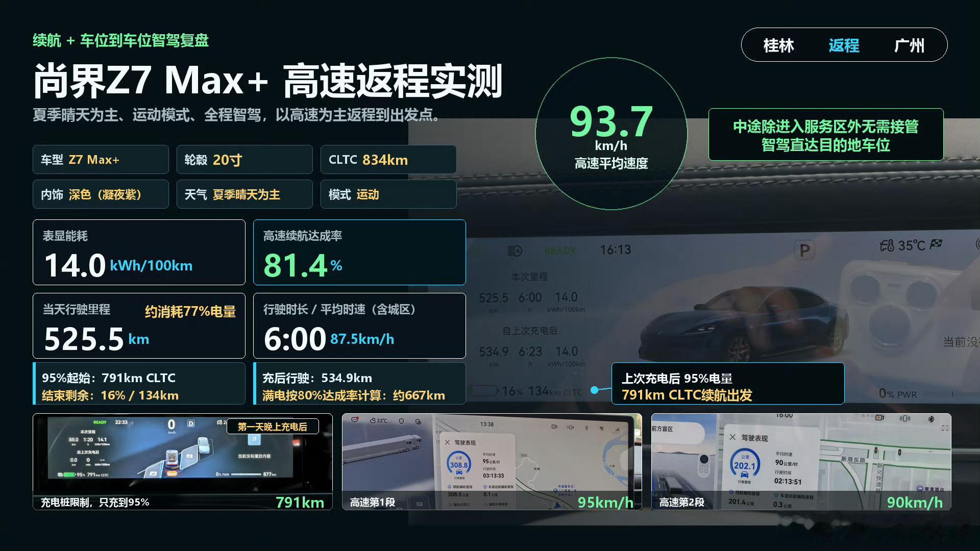
Task: Click the 当天行驶里程 525.5 km card
Action: (139, 326)
